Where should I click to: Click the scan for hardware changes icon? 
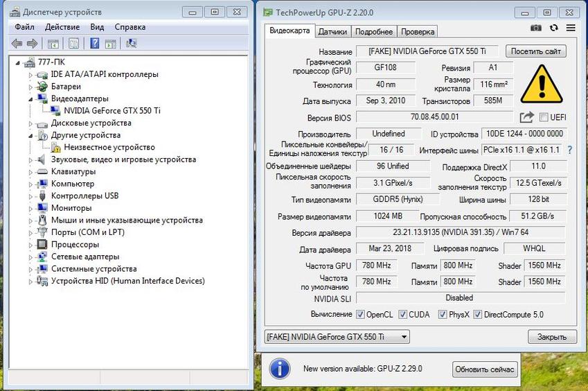[132, 44]
